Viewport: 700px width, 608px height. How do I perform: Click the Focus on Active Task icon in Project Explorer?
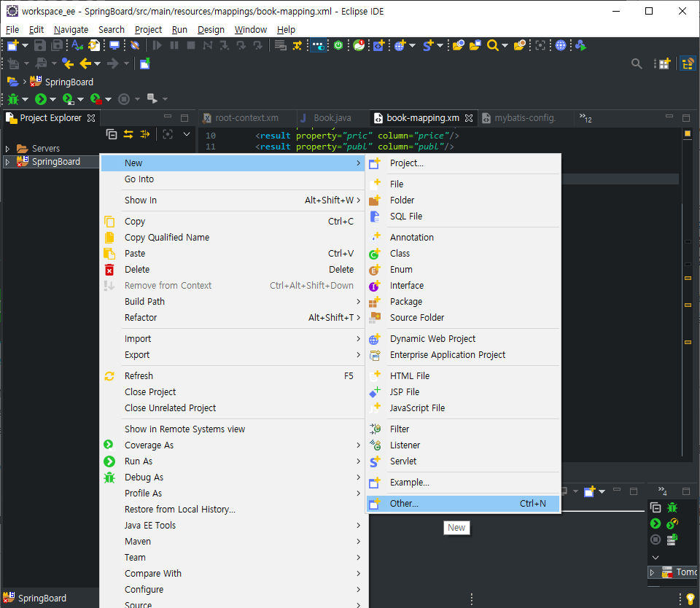168,134
